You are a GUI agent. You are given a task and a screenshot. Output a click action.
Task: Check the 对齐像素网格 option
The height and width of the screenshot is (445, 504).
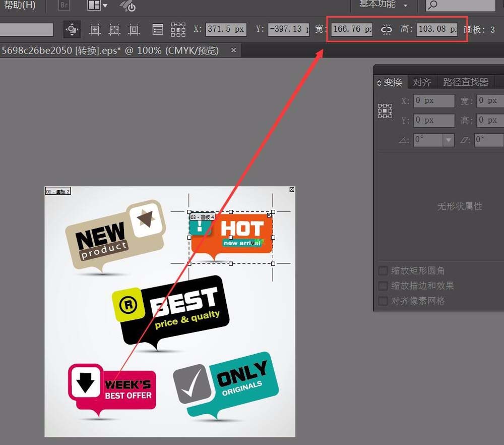383,301
